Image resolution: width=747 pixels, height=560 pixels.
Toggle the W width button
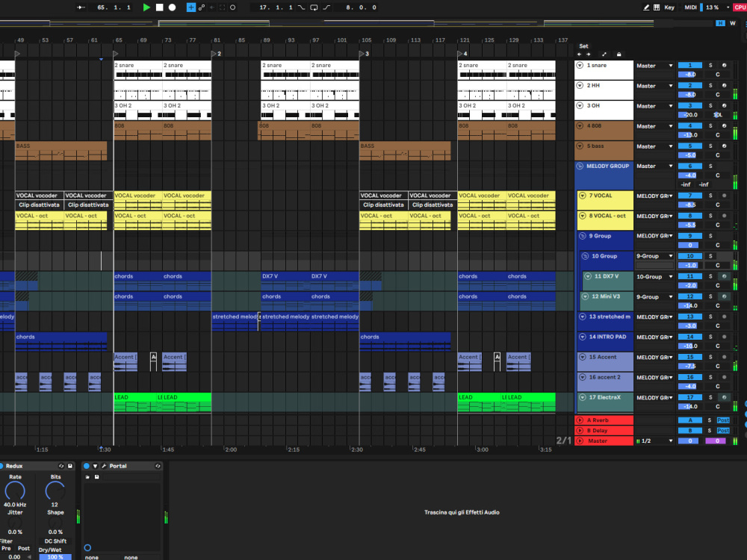[733, 23]
